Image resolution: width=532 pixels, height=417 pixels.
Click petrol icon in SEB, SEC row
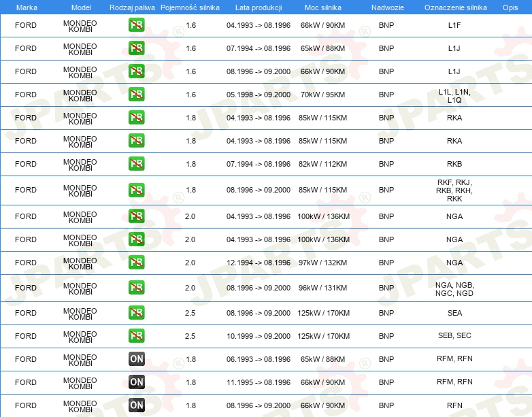136,335
